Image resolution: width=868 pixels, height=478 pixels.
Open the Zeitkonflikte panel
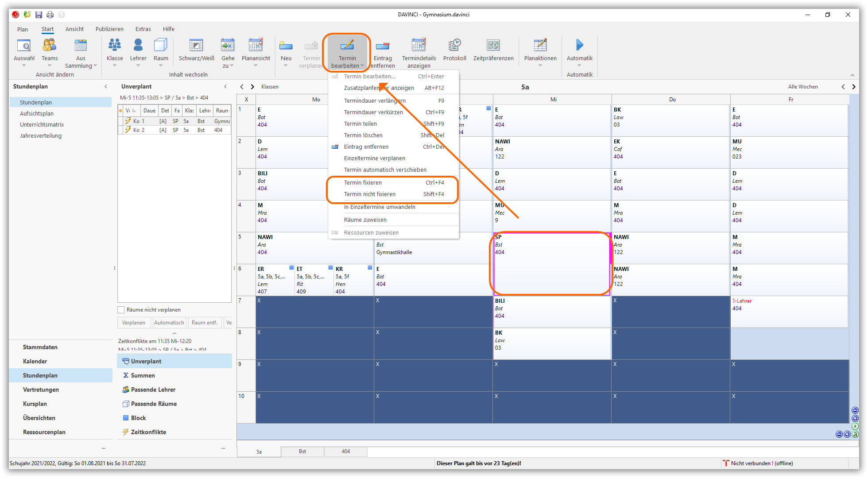pos(148,432)
